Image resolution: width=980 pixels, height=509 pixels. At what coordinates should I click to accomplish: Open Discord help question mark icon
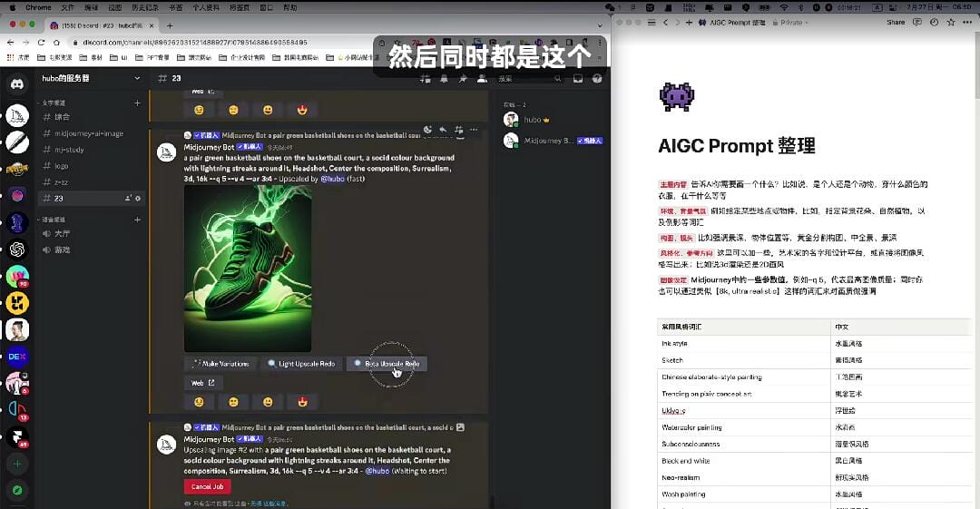[x=597, y=79]
